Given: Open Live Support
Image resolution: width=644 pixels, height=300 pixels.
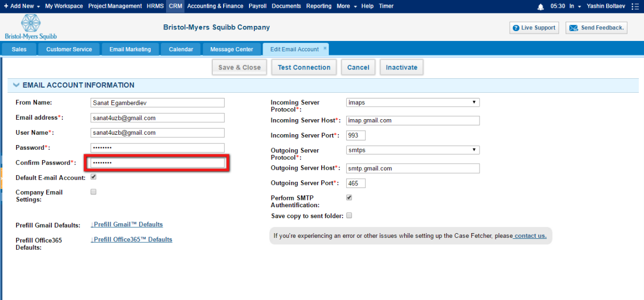Looking at the screenshot, I should (534, 28).
